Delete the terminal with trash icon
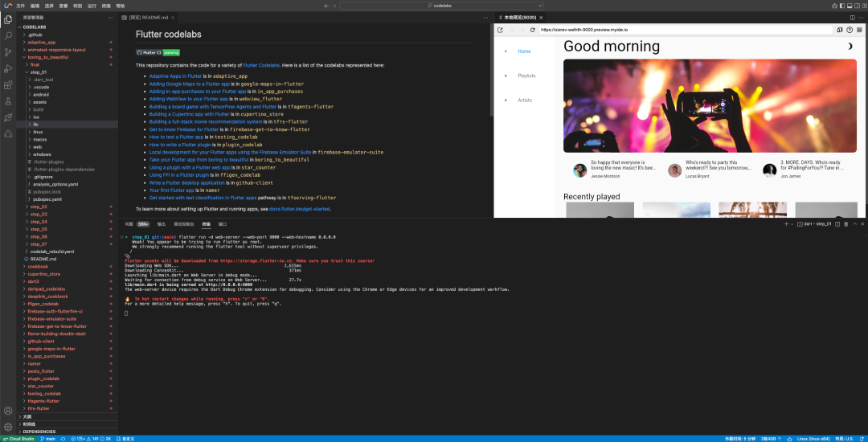Screen dimensions: 868x442 845,224
